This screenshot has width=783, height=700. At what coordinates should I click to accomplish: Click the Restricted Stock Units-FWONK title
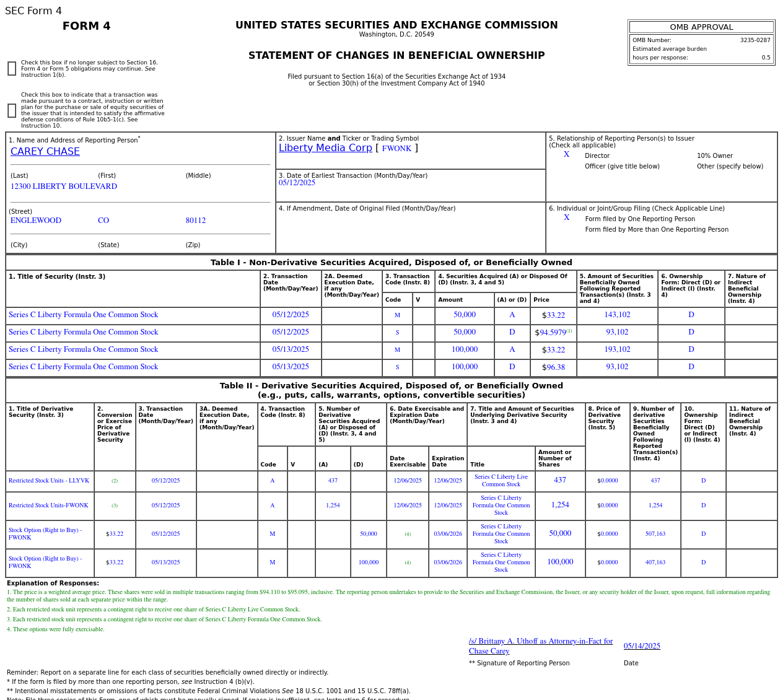(48, 505)
